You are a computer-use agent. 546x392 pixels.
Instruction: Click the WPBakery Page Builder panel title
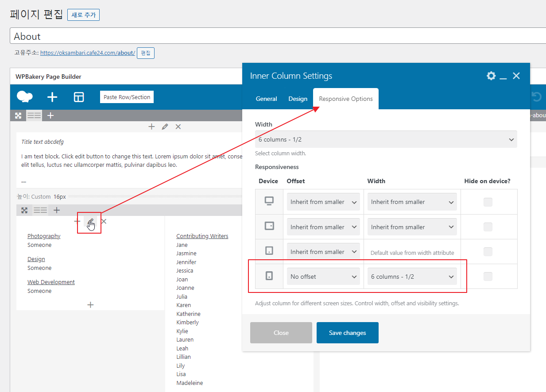tap(48, 77)
